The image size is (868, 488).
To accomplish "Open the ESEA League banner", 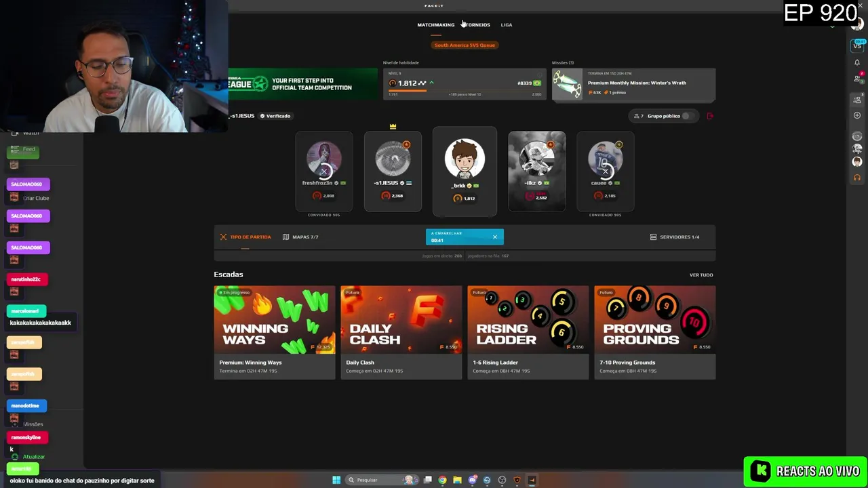I will (303, 83).
